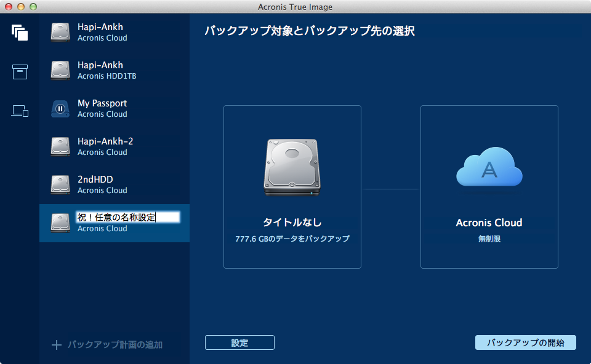Click the バックアップ対象とバックアップ先の選択 heading

[x=310, y=31]
